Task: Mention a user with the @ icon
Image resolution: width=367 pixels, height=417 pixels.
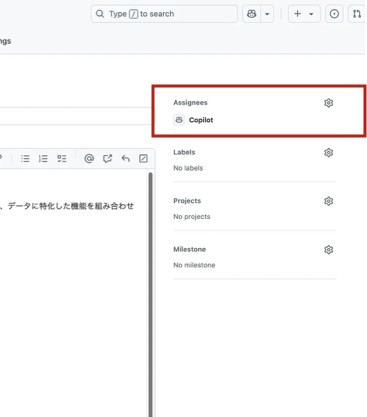Action: [x=89, y=159]
